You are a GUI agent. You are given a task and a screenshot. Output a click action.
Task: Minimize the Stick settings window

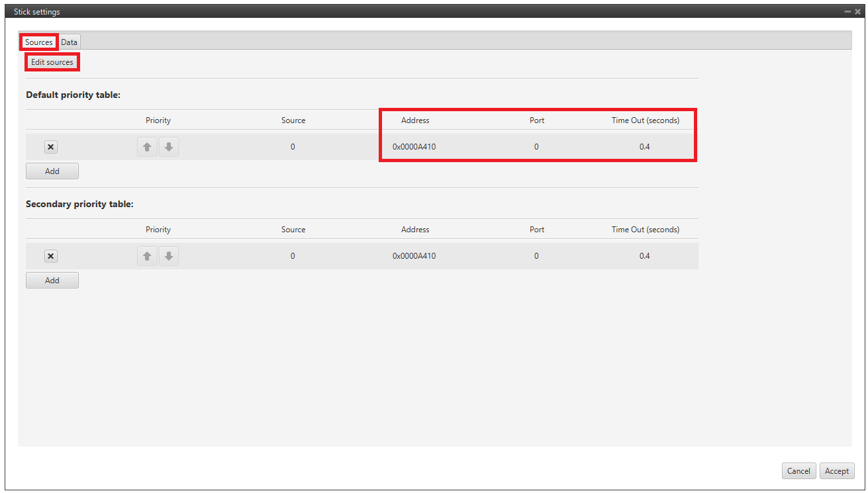(847, 12)
